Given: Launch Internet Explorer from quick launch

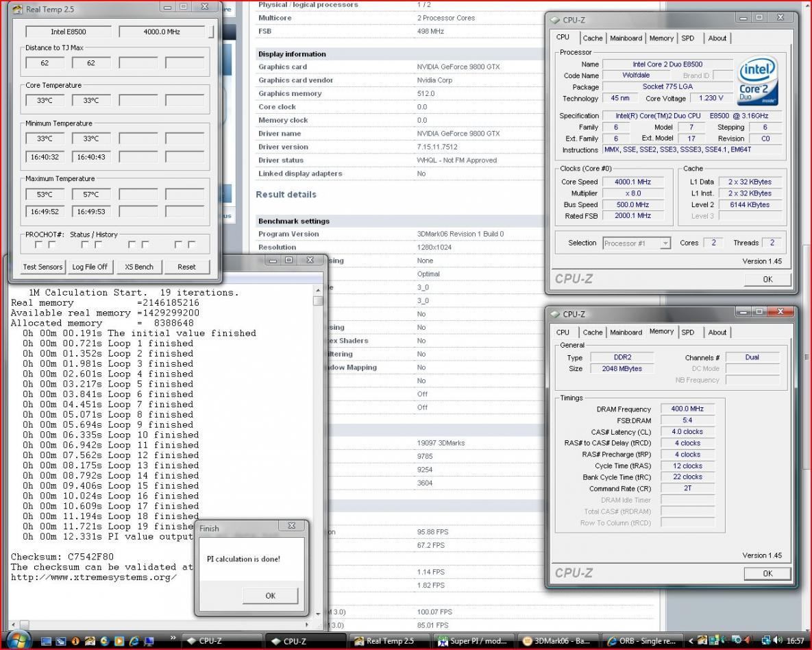Looking at the screenshot, I should 134,641.
